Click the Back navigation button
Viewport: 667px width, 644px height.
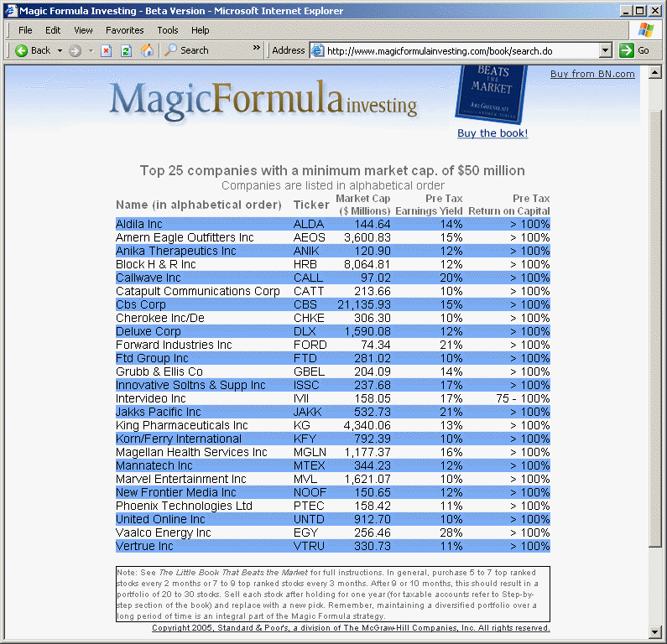coord(32,50)
